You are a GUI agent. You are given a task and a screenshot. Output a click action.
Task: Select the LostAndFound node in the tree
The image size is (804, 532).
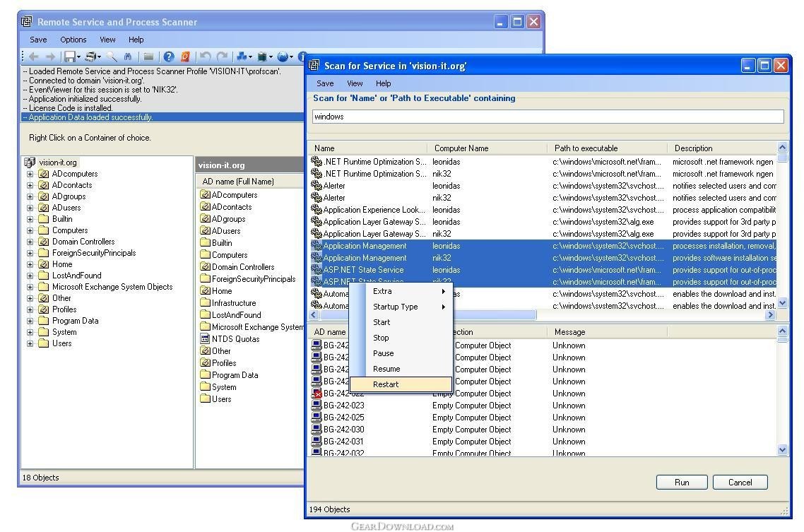[76, 276]
